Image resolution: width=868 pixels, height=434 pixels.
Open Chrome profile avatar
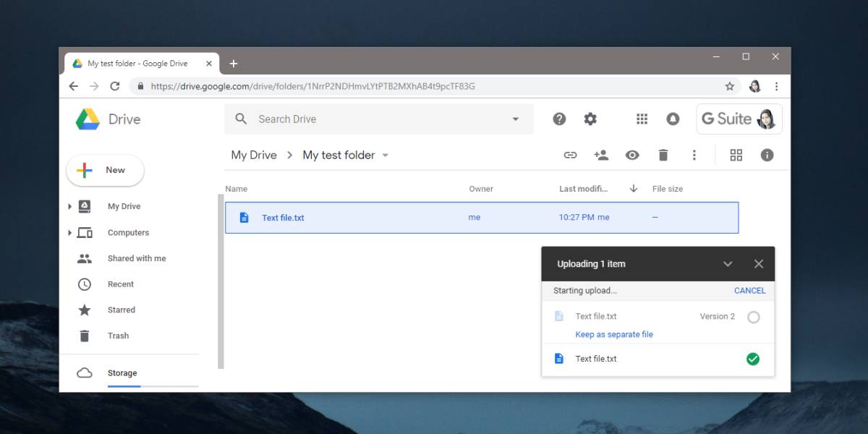754,86
